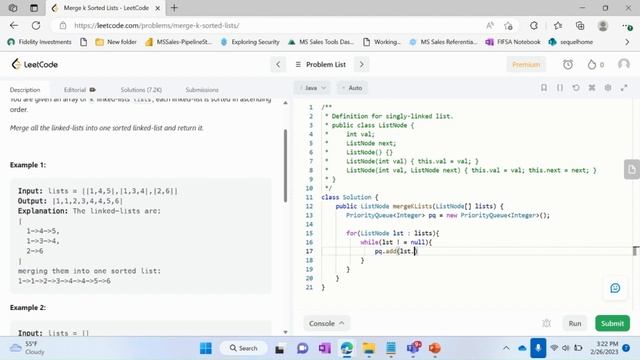This screenshot has width=640, height=360.
Task: Open the feedback chat bubble icon
Action: (615, 288)
